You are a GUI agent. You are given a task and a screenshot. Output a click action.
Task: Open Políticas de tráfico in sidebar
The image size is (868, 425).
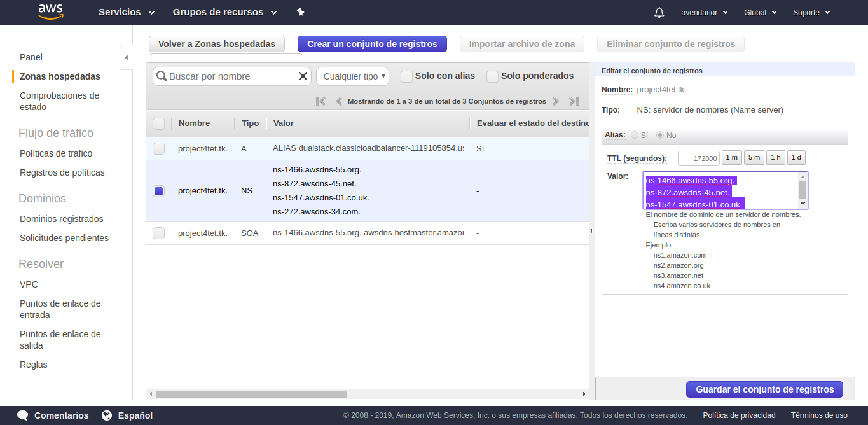pos(56,153)
